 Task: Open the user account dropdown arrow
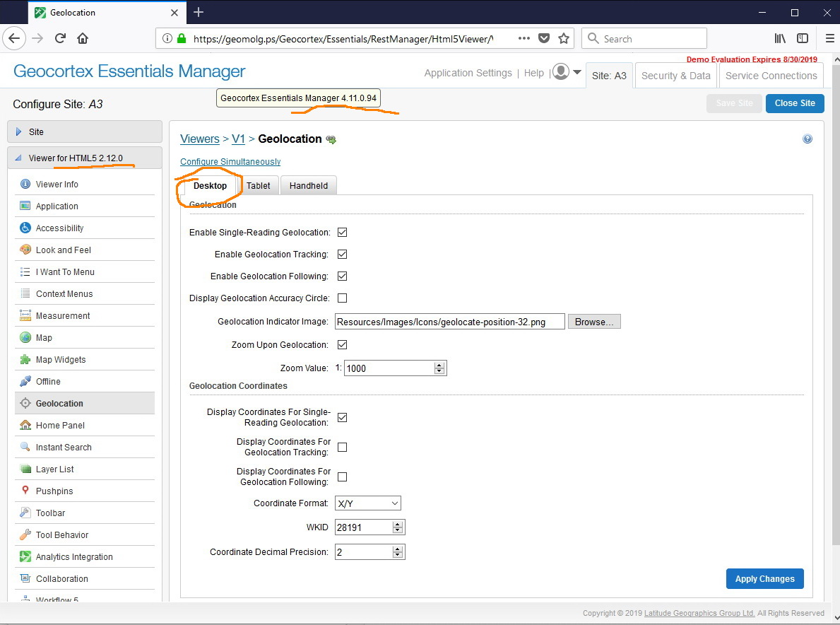coord(577,72)
